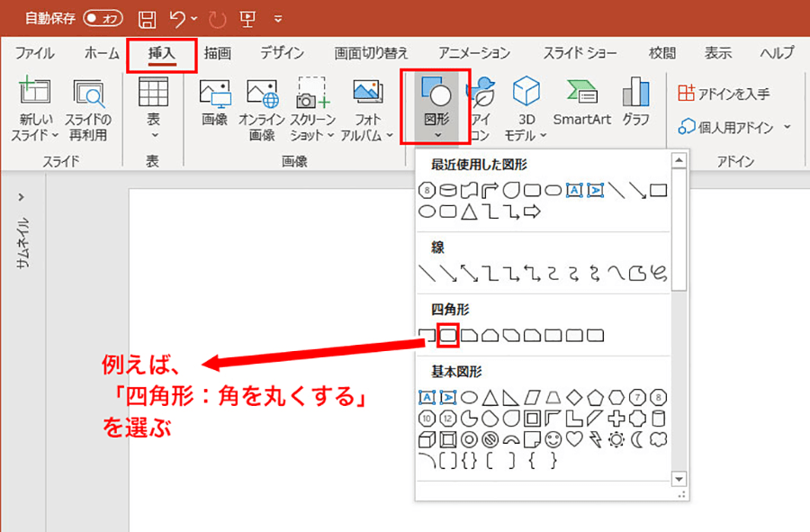Expand the サムネイル pane with the chevron
The image size is (810, 532).
22,196
